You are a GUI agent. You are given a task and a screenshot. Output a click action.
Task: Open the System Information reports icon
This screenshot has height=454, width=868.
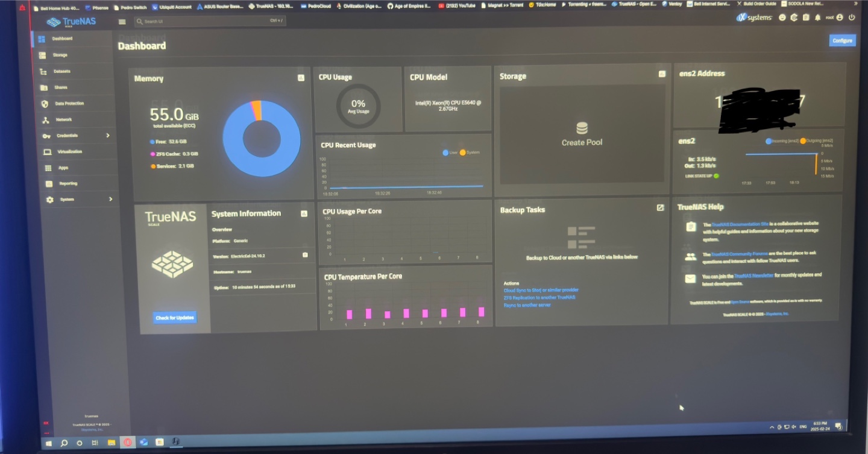click(x=304, y=213)
